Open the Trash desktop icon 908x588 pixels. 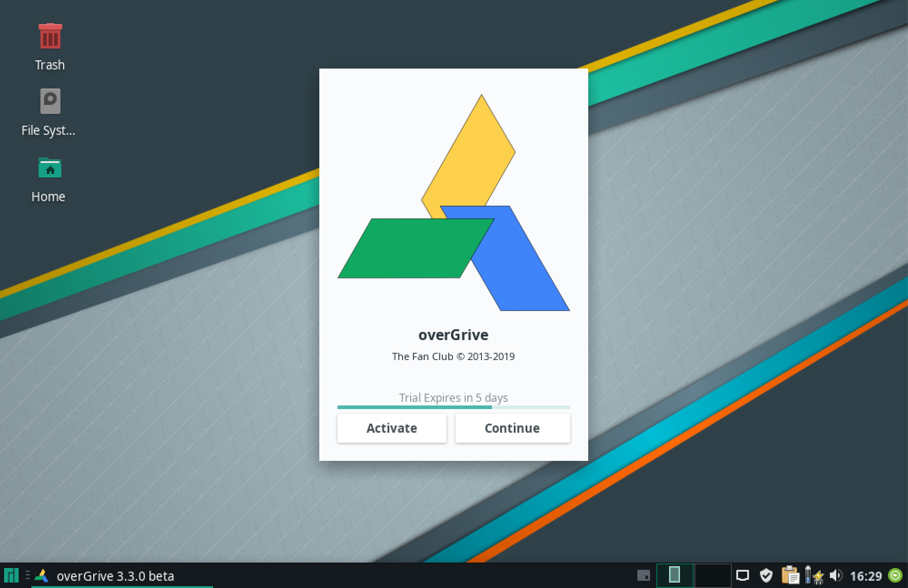pyautogui.click(x=50, y=47)
